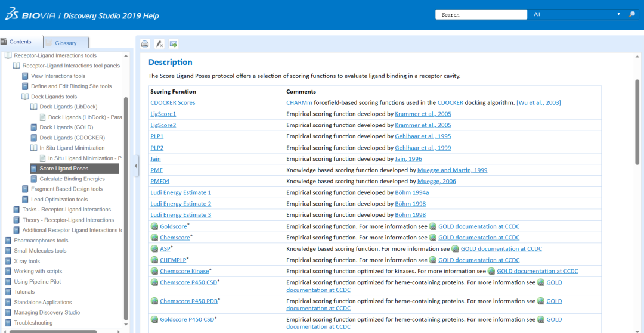Open Working with scripts topic
The image size is (644, 333).
click(38, 271)
